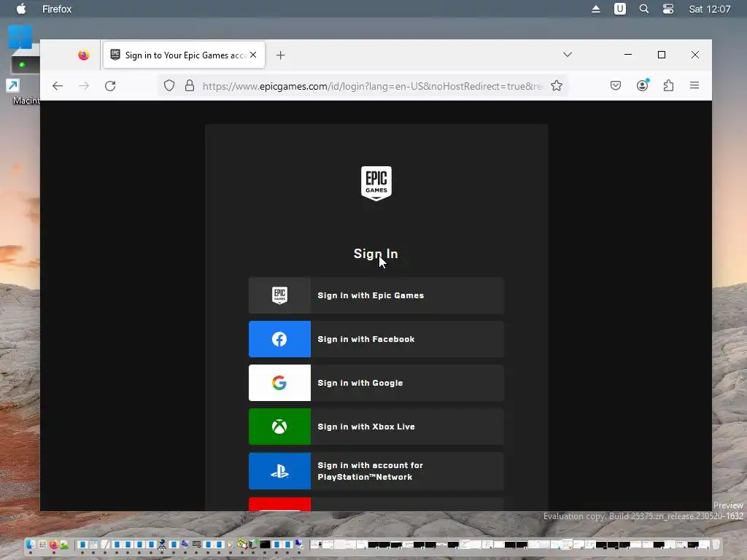Open a new tab with plus button
This screenshot has height=560, width=747.
pos(281,55)
